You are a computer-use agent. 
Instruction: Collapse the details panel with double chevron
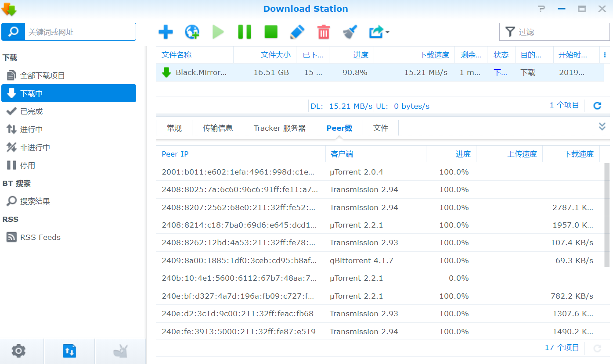(x=602, y=126)
